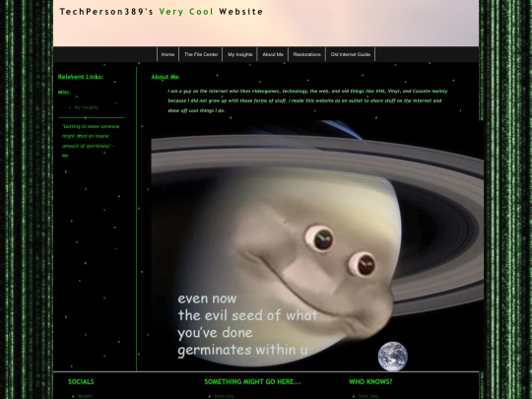Click the About Me intro paragraph

[307, 100]
